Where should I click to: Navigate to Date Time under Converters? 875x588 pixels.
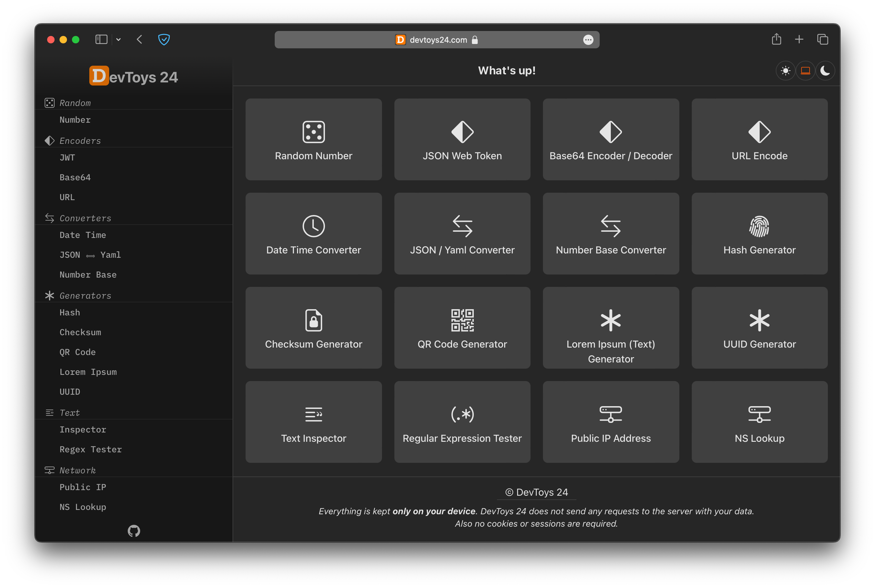click(83, 235)
